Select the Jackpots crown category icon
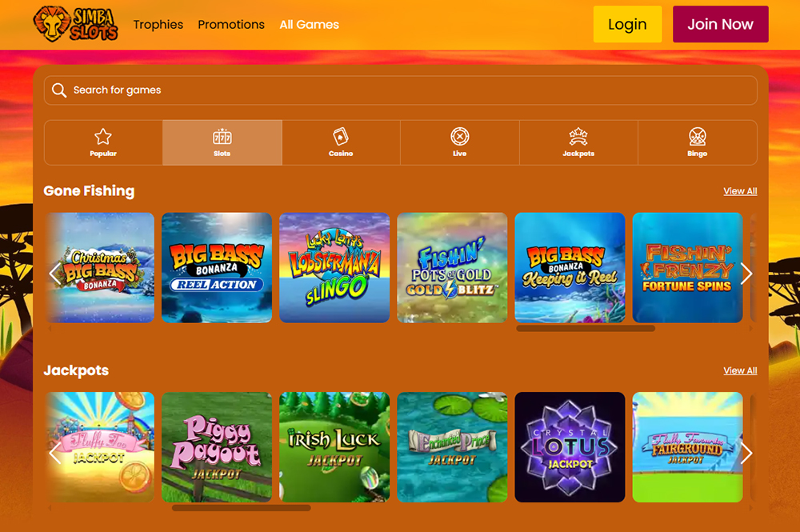Screen dimensions: 800x532 (578, 137)
